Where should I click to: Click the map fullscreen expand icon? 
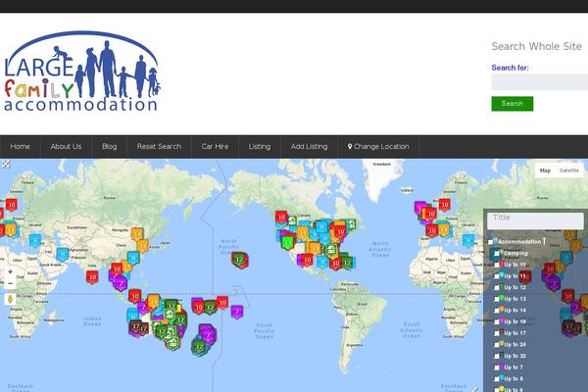(7, 165)
